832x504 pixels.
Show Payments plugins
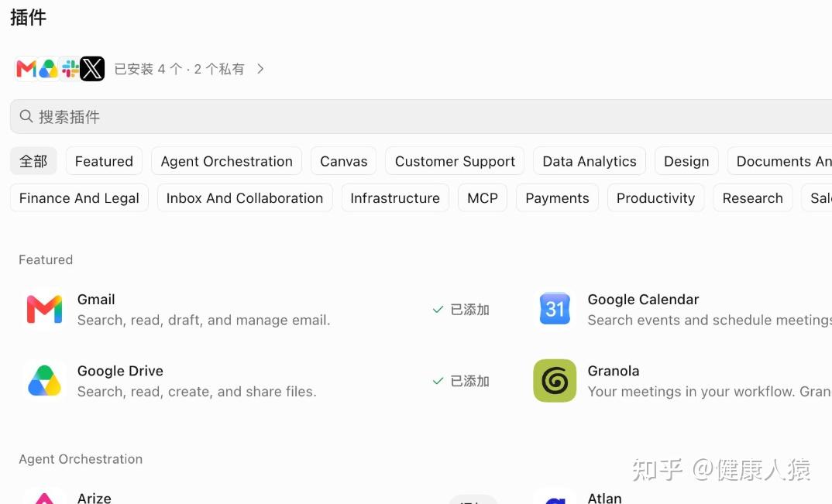click(557, 198)
